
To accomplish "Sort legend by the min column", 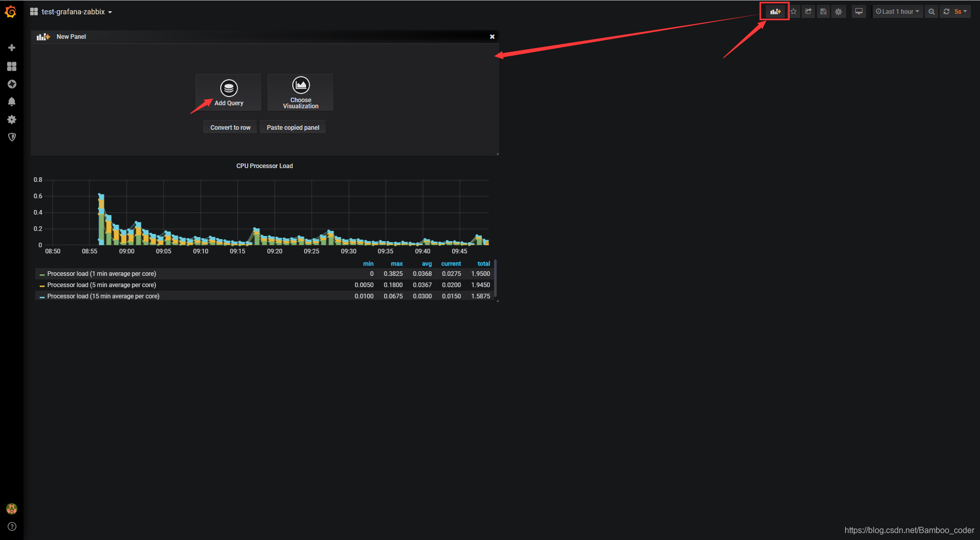I will [368, 264].
